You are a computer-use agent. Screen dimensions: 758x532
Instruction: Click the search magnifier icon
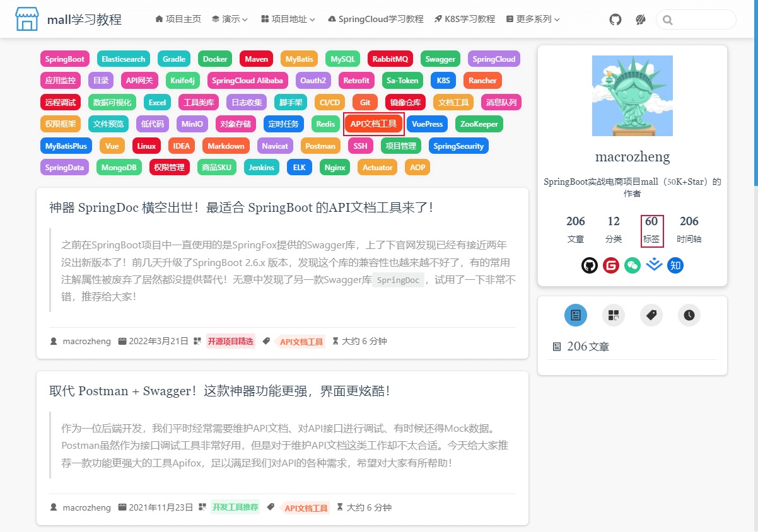(668, 20)
